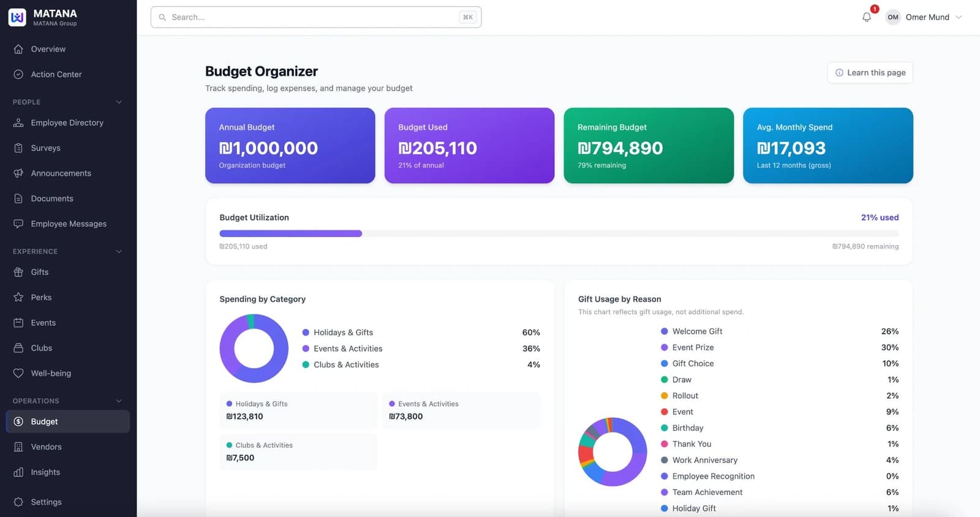Screen dimensions: 980x517
Task: Click the Settings gear icon
Action: click(18, 502)
